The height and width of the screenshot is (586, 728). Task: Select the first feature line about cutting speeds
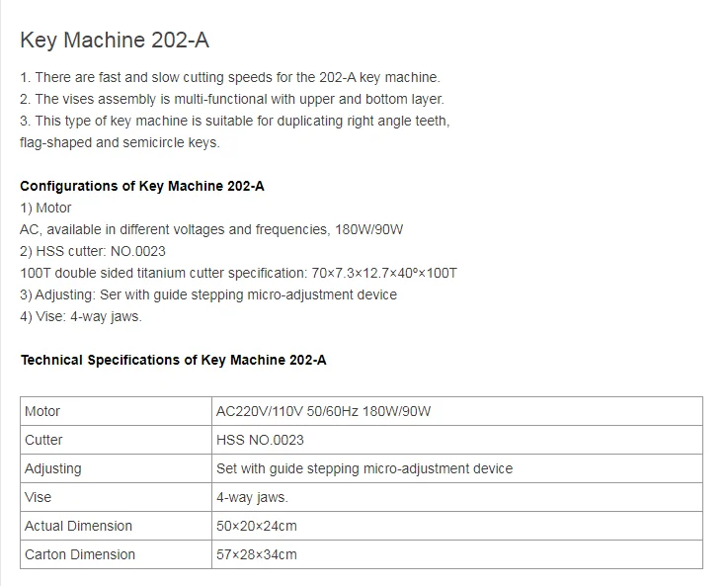click(230, 77)
